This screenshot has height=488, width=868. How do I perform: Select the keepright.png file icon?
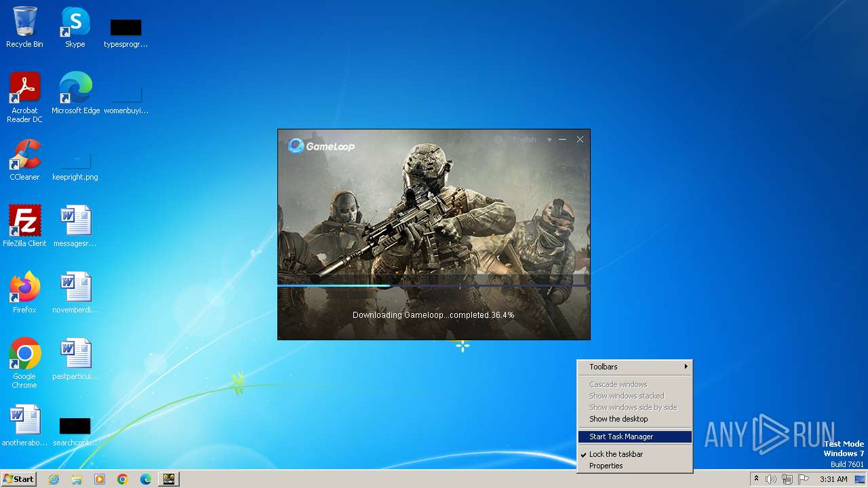point(75,166)
